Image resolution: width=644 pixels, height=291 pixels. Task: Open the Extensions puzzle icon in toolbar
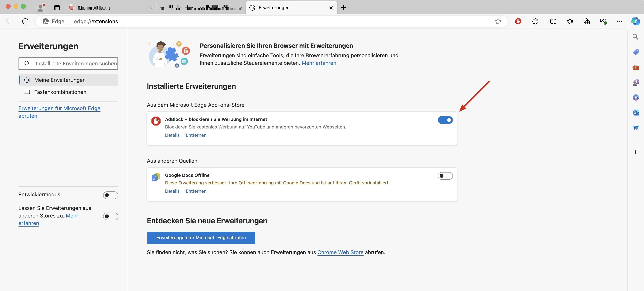click(535, 22)
